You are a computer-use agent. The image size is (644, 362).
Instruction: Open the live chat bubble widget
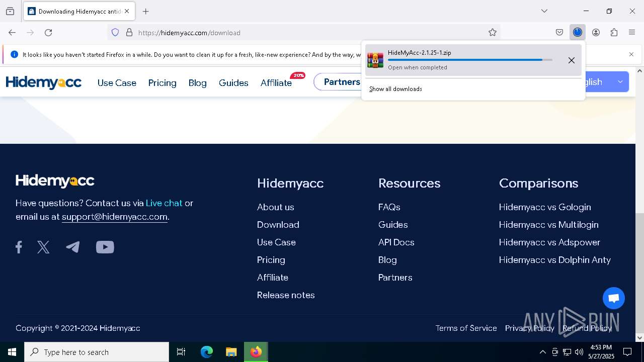pyautogui.click(x=614, y=298)
